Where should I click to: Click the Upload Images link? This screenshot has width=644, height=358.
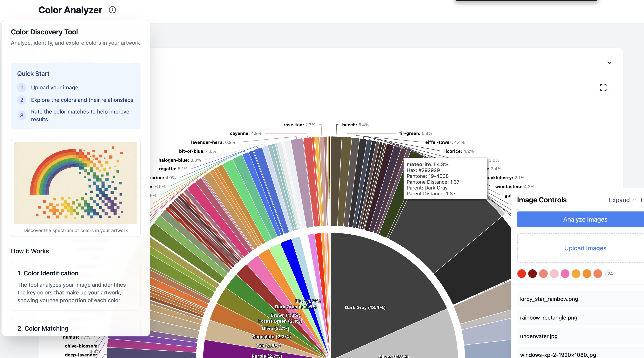click(585, 248)
